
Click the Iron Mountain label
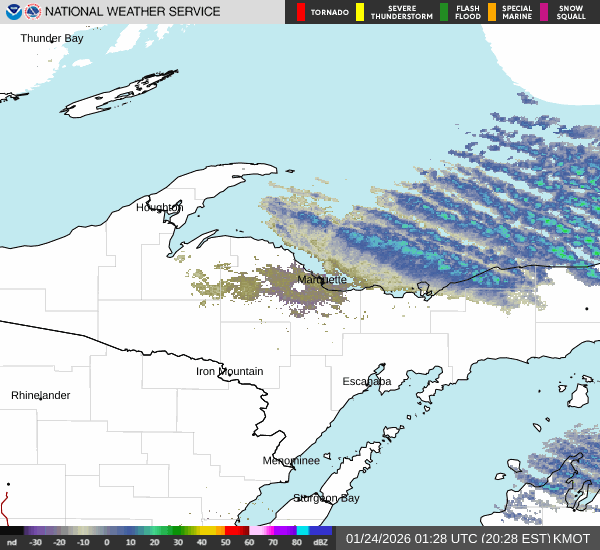[x=229, y=372]
